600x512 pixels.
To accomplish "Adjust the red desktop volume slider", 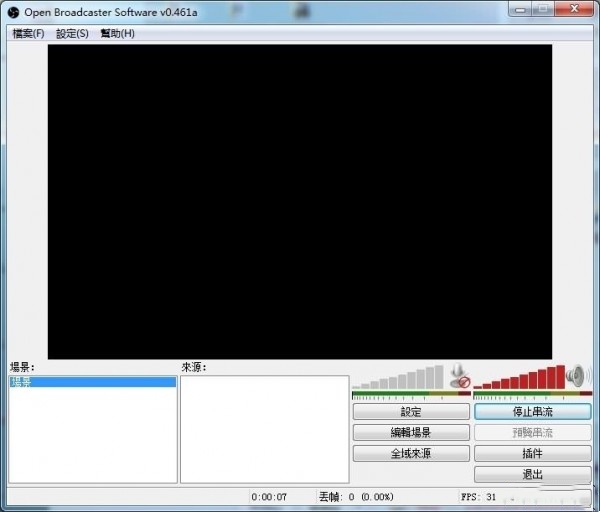I will coord(518,379).
